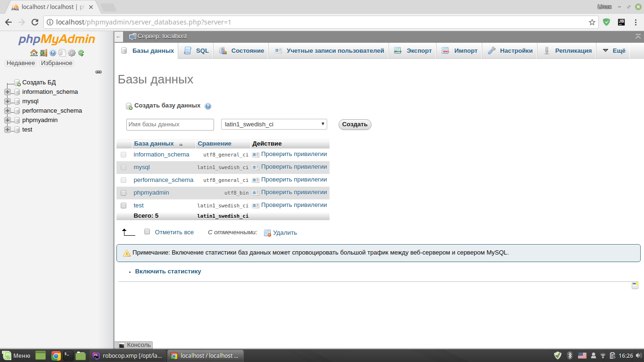644x362 pixels.
Task: Click the chain link icon in sidebar
Action: click(99, 72)
